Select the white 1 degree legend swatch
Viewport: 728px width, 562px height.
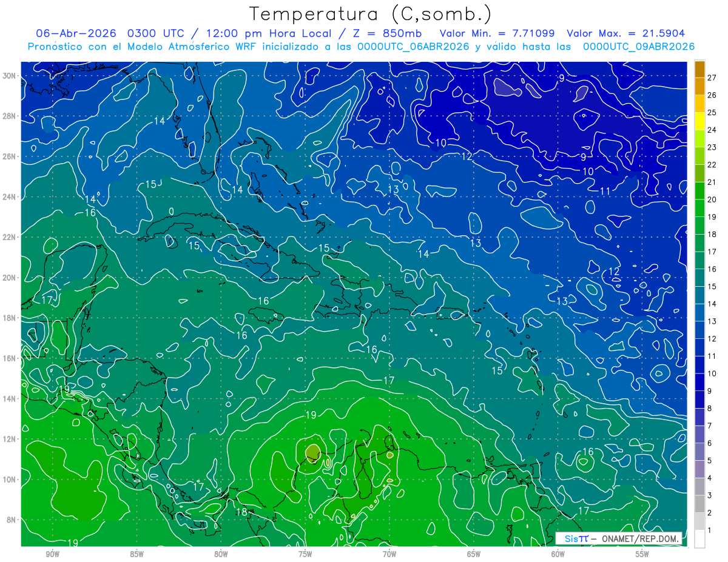tap(699, 539)
